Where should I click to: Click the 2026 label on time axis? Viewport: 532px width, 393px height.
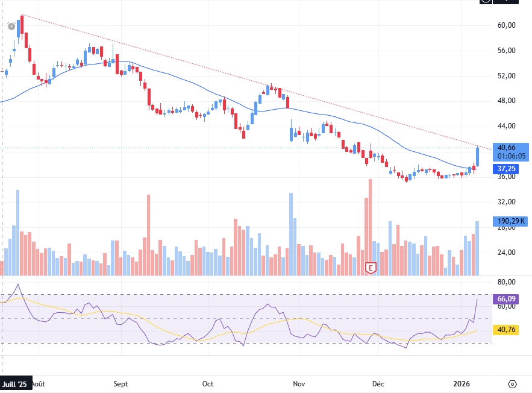pyautogui.click(x=462, y=384)
